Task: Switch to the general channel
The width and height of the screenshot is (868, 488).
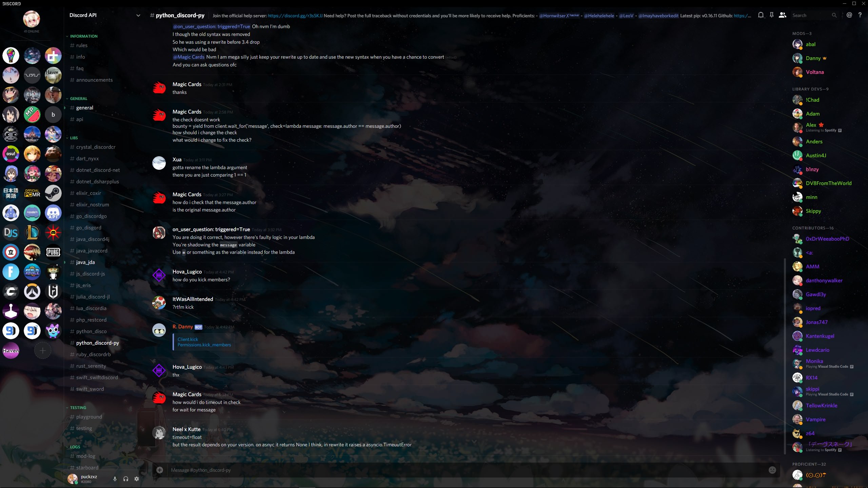Action: (84, 108)
